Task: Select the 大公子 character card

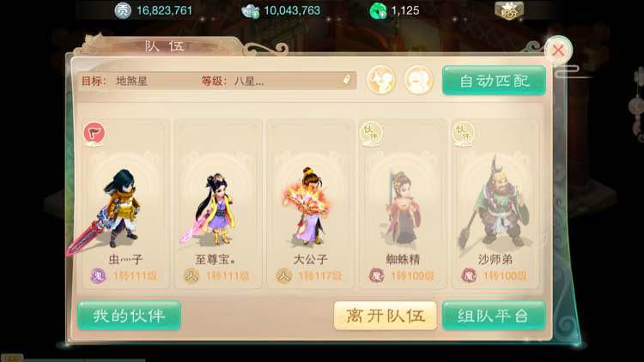Action: 311,204
